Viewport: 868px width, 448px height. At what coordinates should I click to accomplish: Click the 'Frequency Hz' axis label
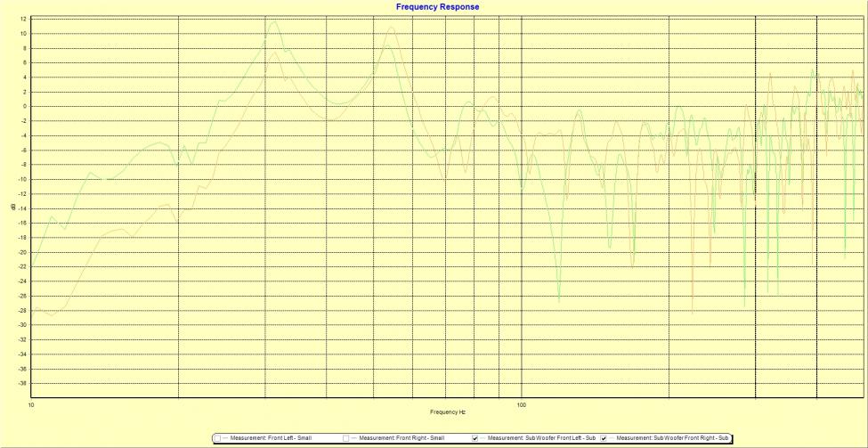click(x=448, y=412)
